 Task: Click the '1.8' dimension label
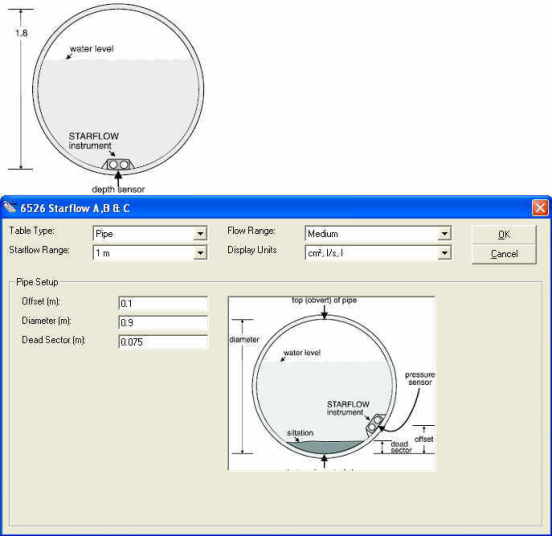click(x=21, y=33)
